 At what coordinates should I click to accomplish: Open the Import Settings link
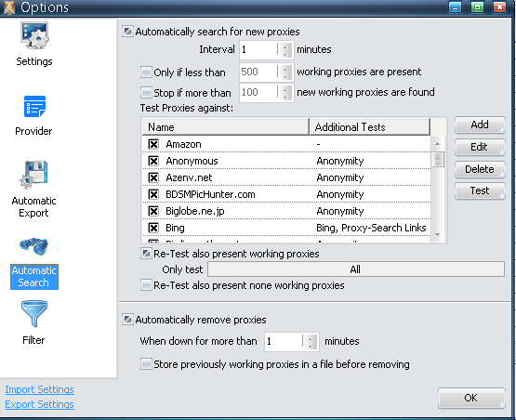[39, 389]
